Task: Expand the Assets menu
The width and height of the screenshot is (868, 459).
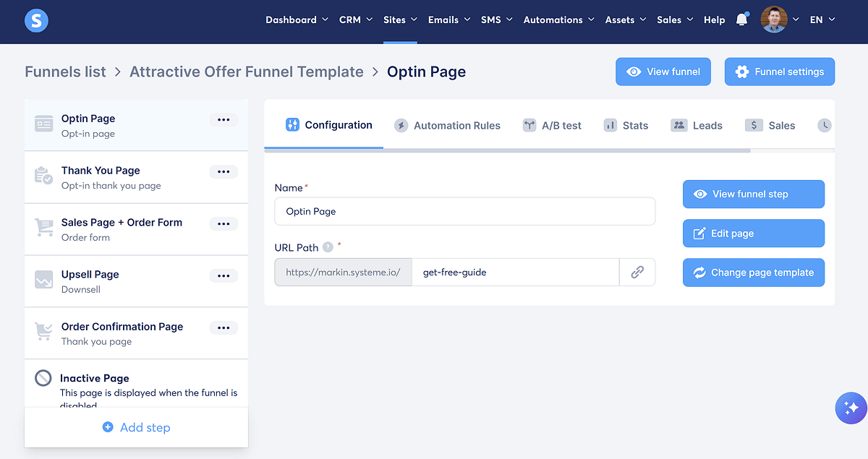Action: [626, 20]
